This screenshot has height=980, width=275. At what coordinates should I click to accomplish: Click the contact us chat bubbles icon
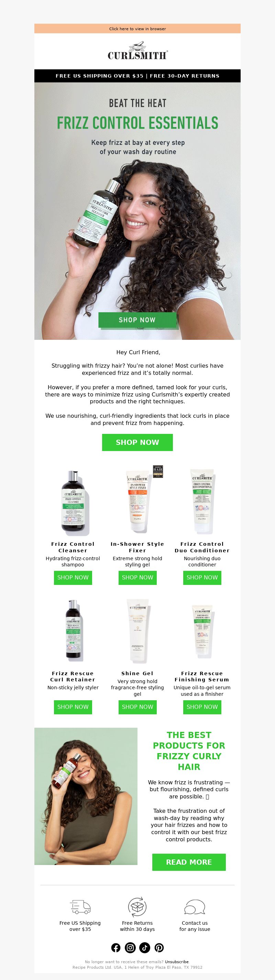point(195,907)
